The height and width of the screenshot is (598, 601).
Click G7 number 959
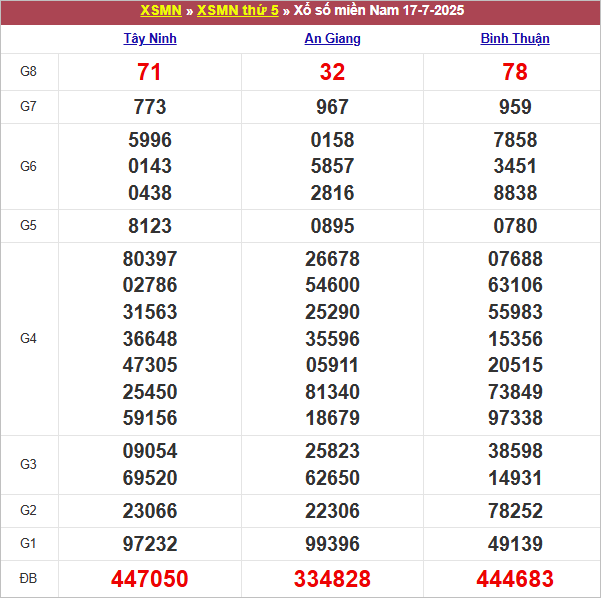(515, 107)
